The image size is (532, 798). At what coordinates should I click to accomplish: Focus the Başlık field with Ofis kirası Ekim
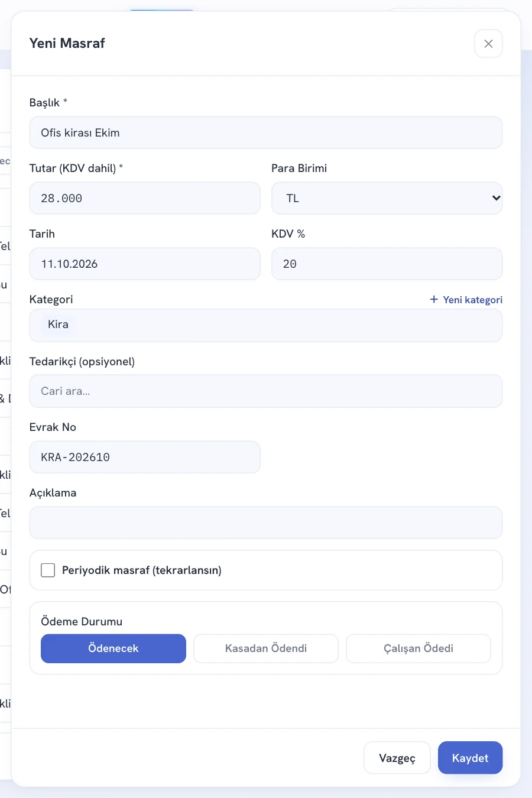266,132
